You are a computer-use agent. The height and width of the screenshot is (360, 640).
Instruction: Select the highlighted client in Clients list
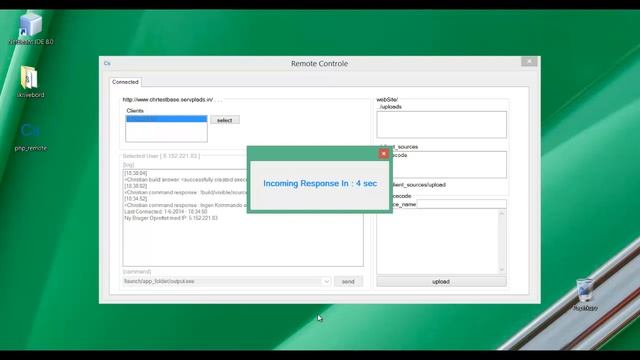[167, 119]
